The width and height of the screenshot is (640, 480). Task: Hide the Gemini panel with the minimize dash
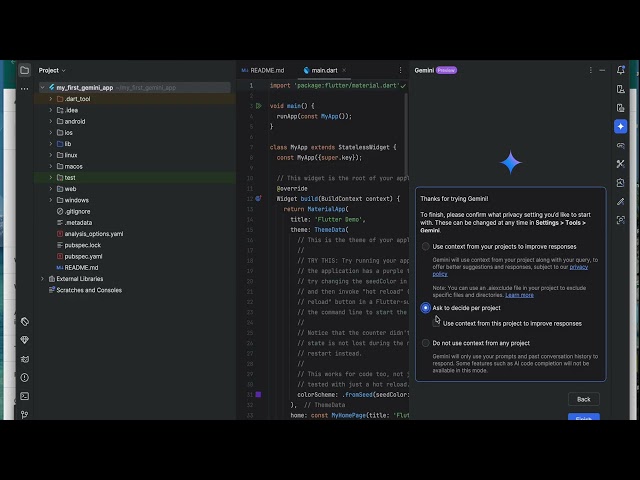[x=602, y=70]
